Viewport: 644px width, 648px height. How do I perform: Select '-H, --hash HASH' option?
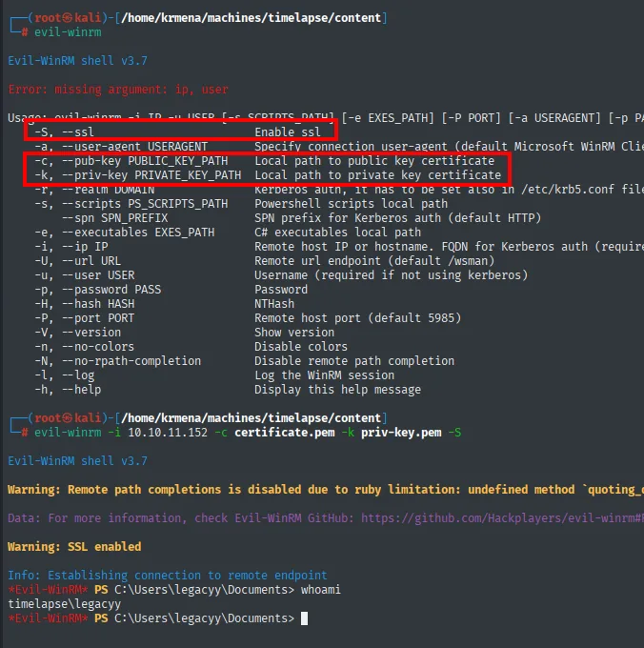click(x=84, y=304)
